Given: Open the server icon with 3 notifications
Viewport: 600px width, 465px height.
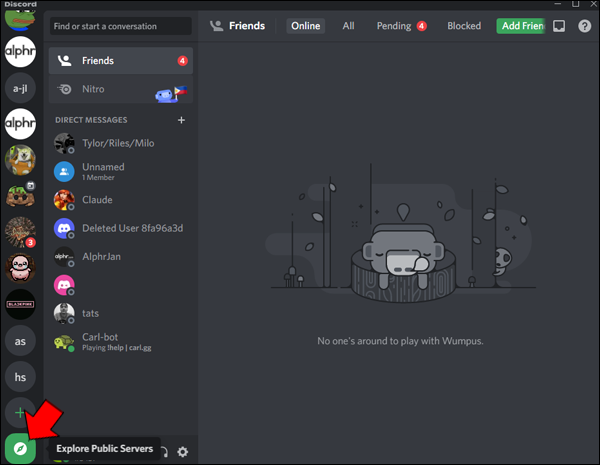Looking at the screenshot, I should pyautogui.click(x=20, y=232).
